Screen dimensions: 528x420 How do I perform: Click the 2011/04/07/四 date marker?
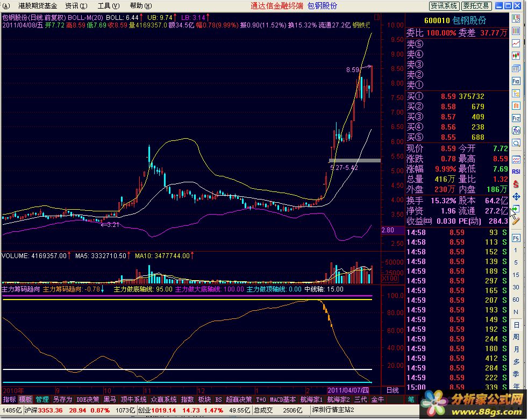point(348,390)
